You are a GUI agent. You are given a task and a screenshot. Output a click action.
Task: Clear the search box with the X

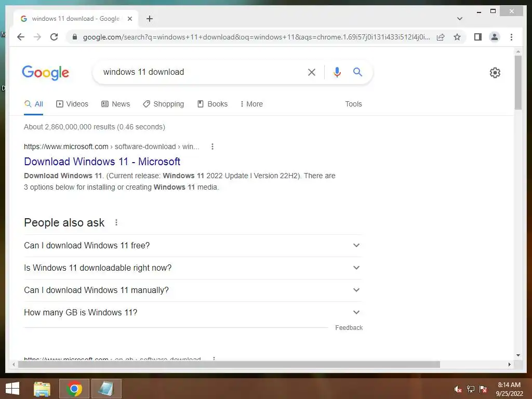point(312,72)
